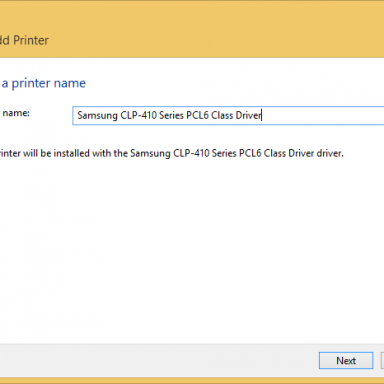Screen dimensions: 384x384
Task: Click empty space right of the name text
Action: 323,115
